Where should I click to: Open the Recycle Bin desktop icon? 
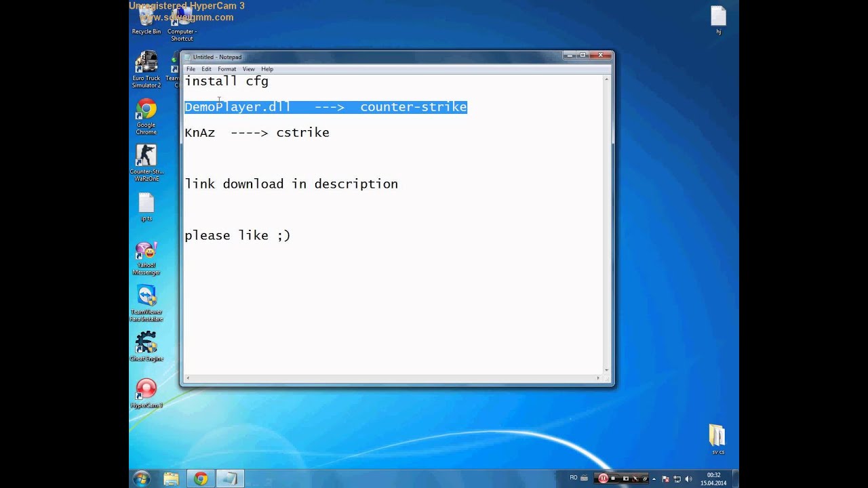pyautogui.click(x=146, y=20)
